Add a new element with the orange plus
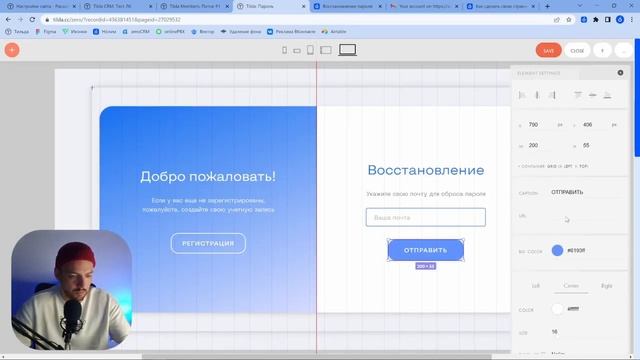The width and height of the screenshot is (640, 360). click(12, 50)
